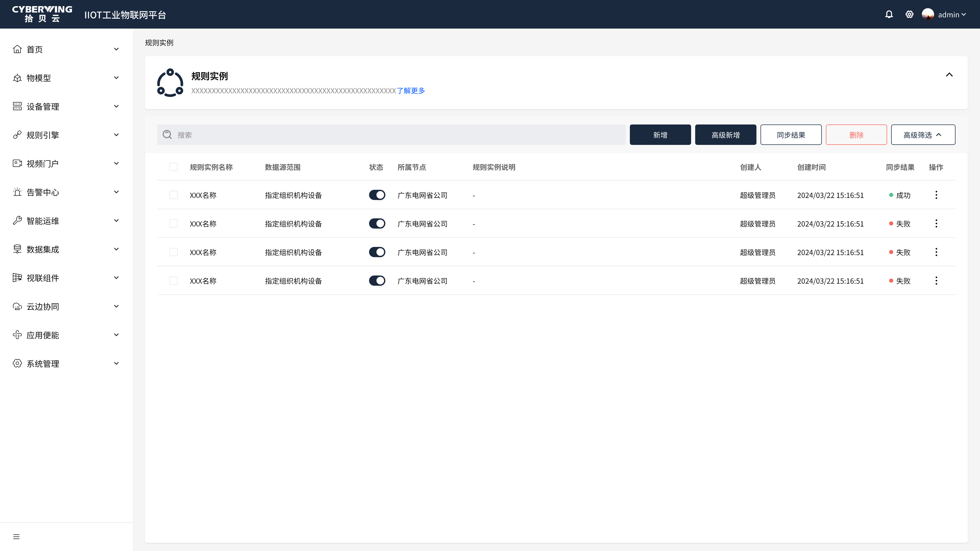Follow the 了解更多 link
Screen dimensions: 980x551
coord(411,91)
